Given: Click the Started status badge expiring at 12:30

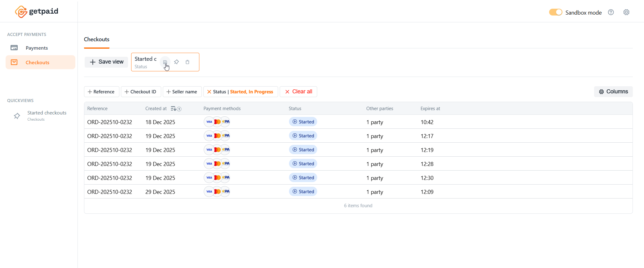Looking at the screenshot, I should (303, 178).
